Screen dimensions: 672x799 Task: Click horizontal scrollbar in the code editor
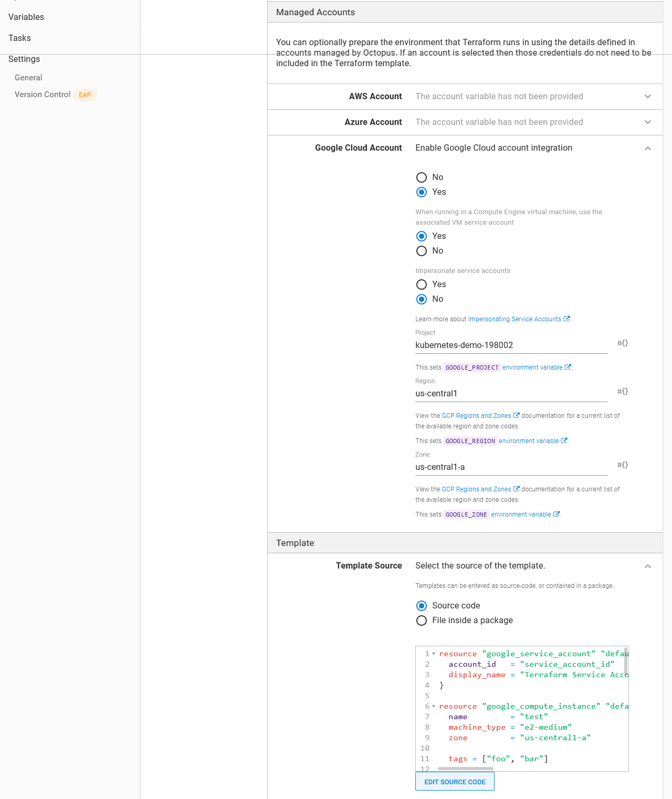coord(465,769)
